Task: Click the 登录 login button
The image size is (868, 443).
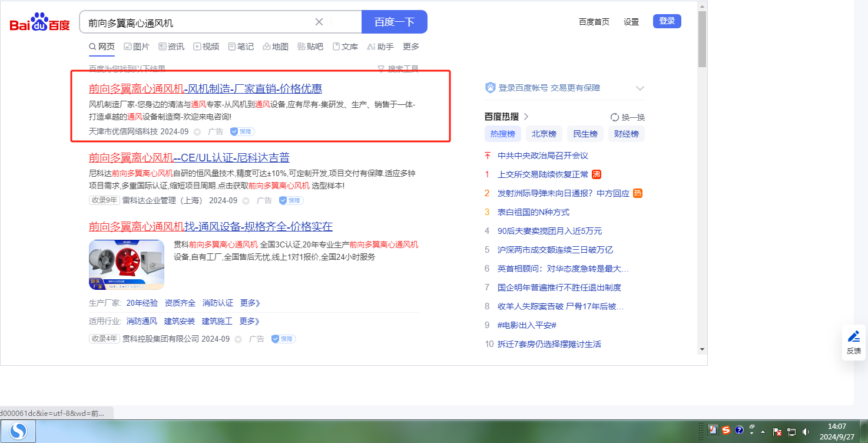Action: [x=667, y=21]
